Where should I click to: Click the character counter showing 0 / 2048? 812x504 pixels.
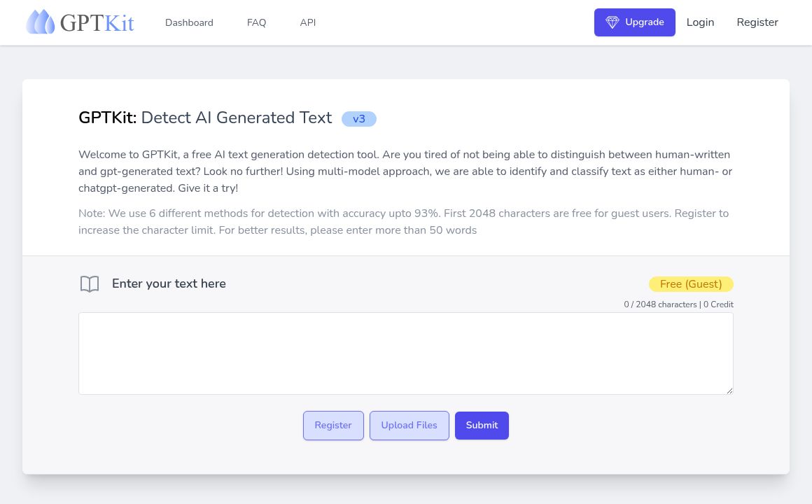coord(660,304)
